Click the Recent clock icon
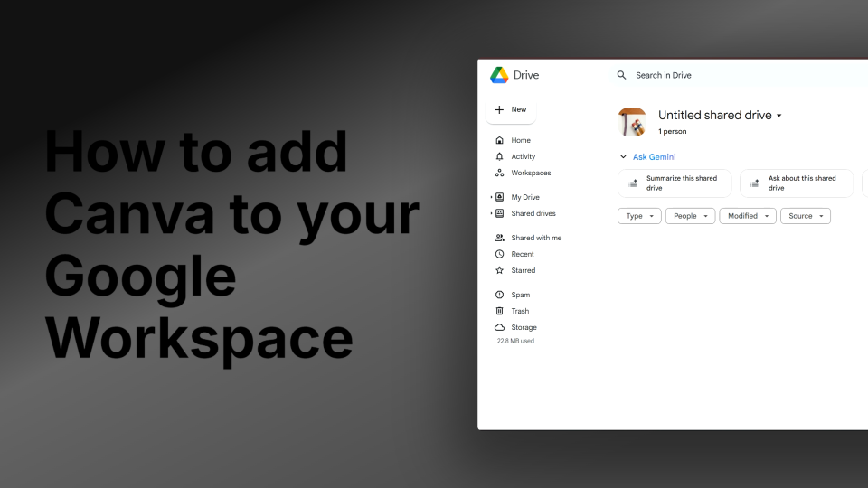The height and width of the screenshot is (488, 868). coord(499,254)
